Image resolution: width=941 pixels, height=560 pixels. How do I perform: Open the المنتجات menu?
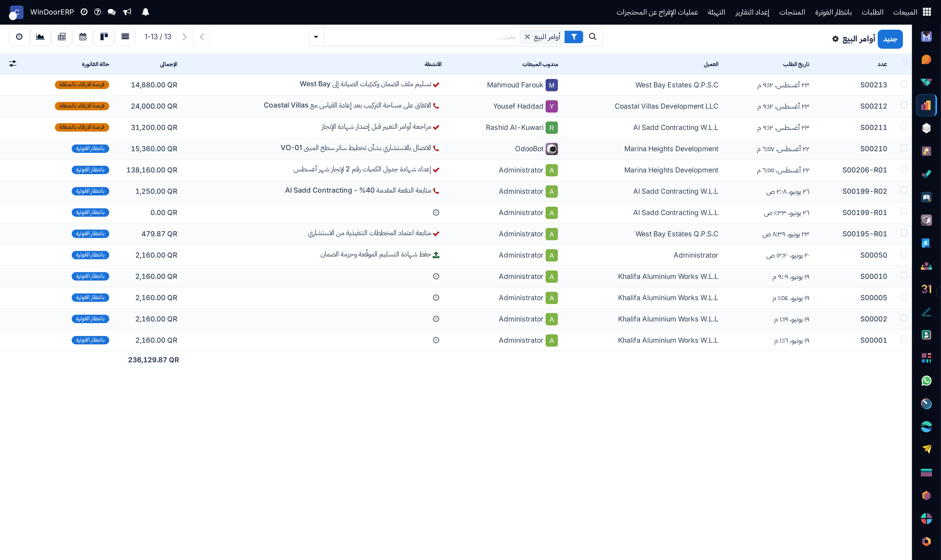click(x=792, y=12)
